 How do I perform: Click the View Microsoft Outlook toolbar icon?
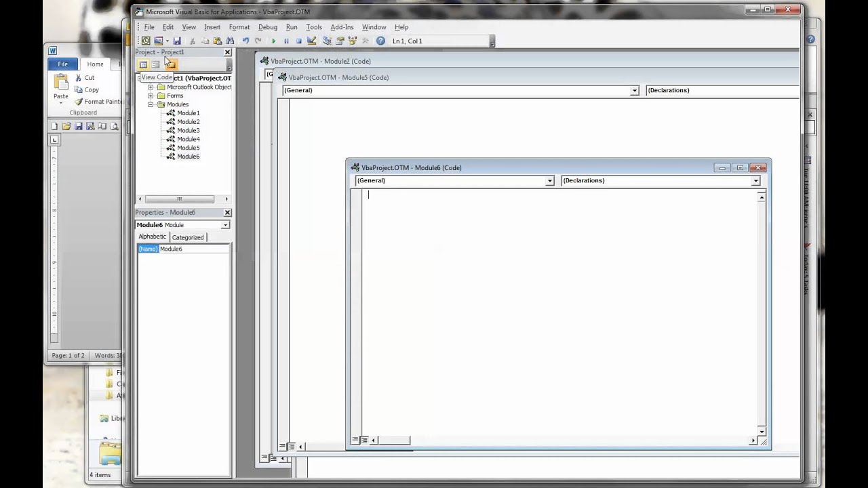point(146,41)
